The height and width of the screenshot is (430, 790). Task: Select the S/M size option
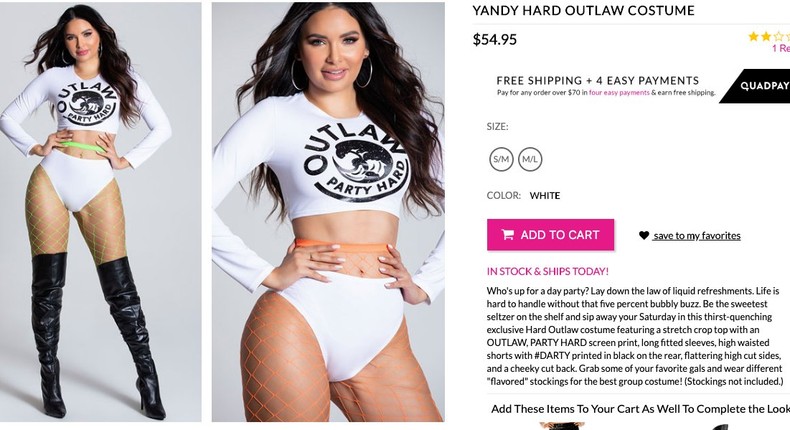pyautogui.click(x=501, y=159)
